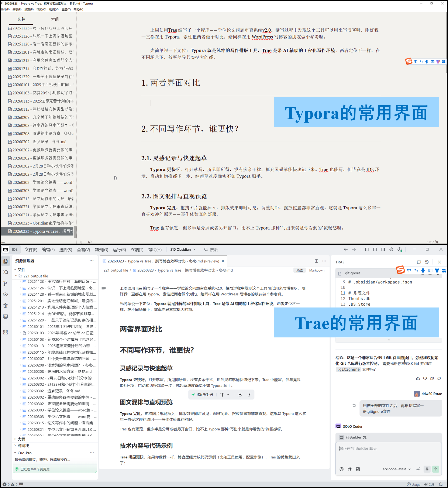This screenshot has width=448, height=488.
Task: Start a new chat in the TRAE panel
Action: pos(419,262)
